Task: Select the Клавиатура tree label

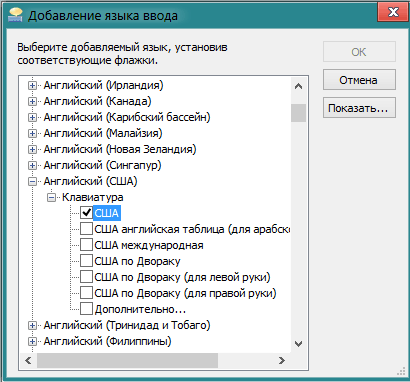Action: pos(93,197)
